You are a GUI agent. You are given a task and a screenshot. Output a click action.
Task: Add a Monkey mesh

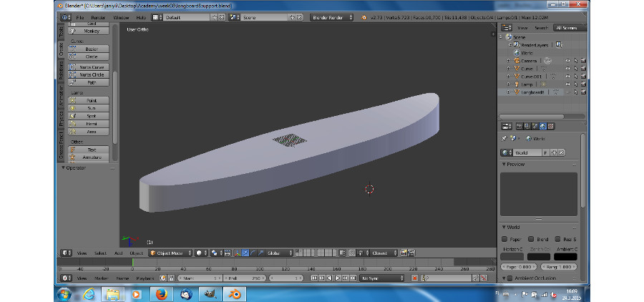pyautogui.click(x=89, y=31)
